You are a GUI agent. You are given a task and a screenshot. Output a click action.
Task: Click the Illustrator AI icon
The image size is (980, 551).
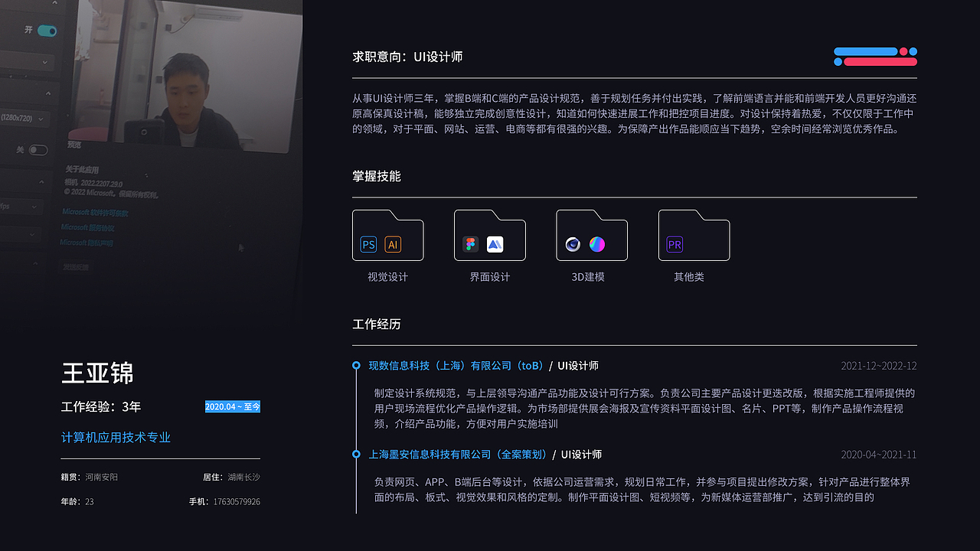click(x=393, y=245)
